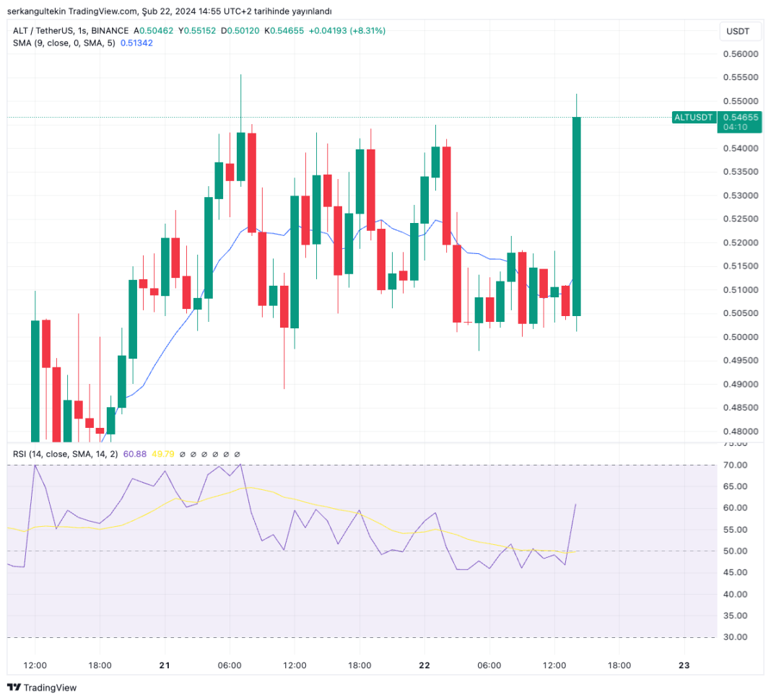Screen dimensions: 771x700
Task: Click the last ∅ symbol in RSI legend
Action: [x=237, y=454]
